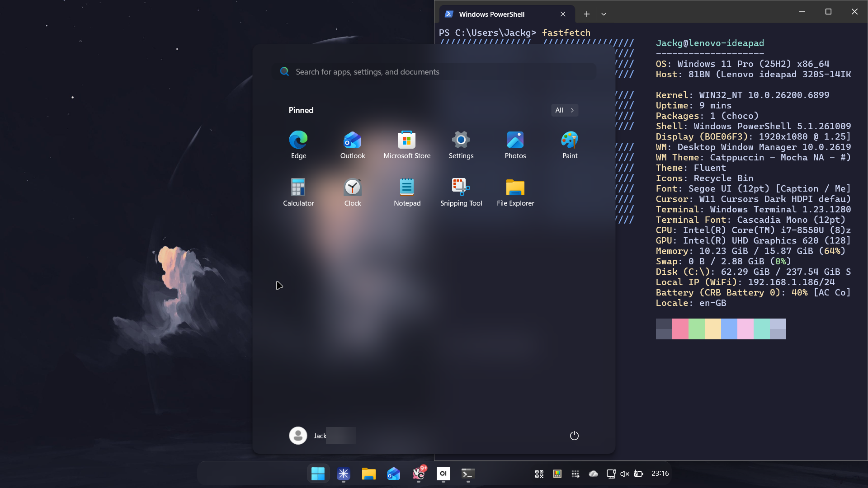Select the Windows PowerShell tab
This screenshot has height=488, width=868.
[491, 14]
